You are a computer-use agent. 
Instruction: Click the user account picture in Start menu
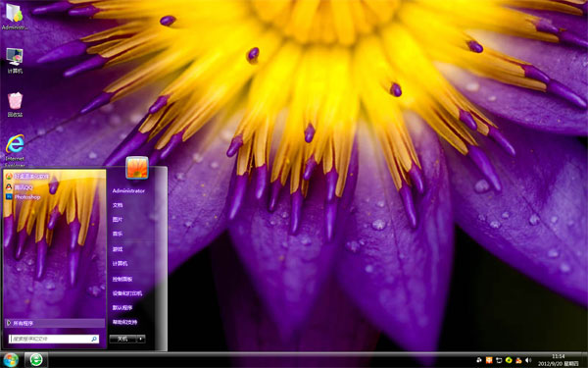pos(137,168)
